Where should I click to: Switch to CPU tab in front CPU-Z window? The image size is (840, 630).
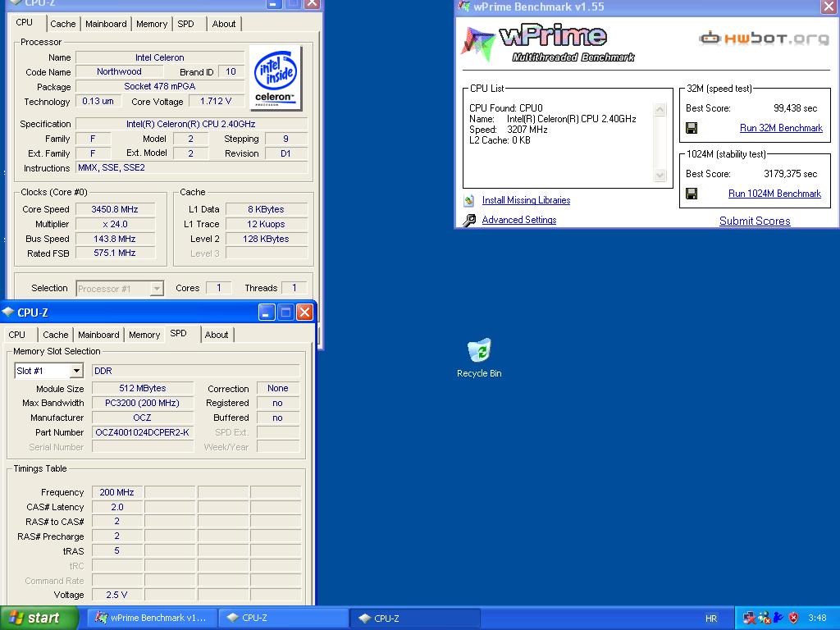click(x=16, y=335)
